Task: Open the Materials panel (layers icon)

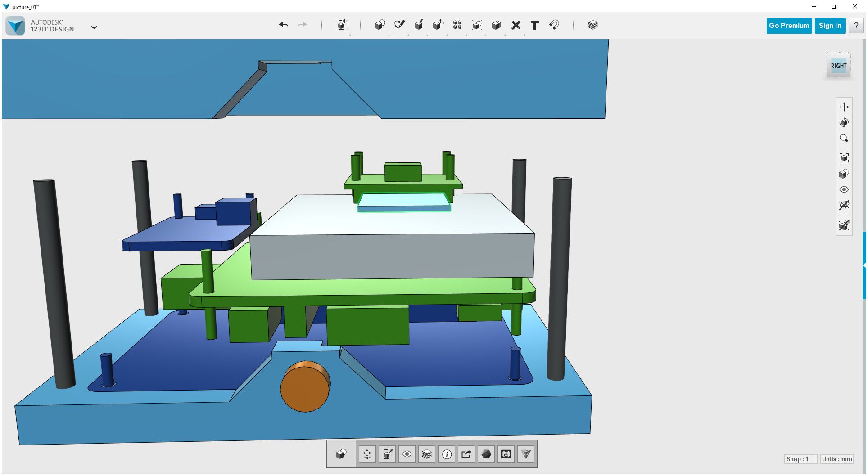Action: point(593,25)
